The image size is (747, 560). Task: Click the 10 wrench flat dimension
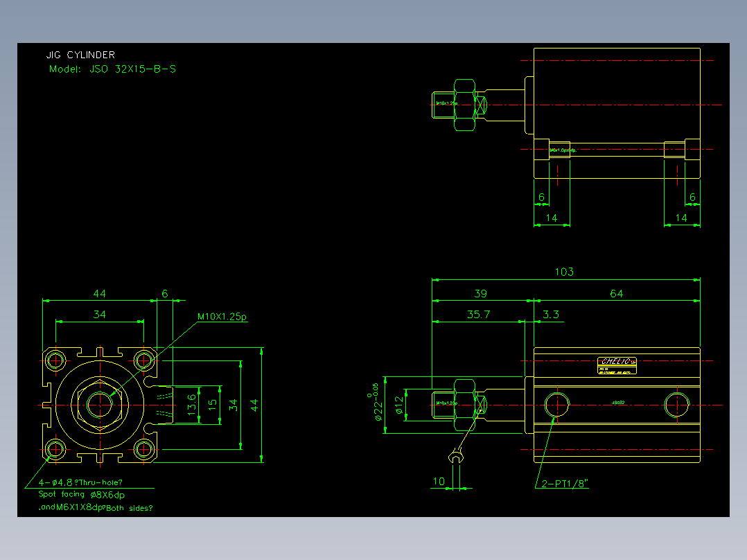(439, 482)
